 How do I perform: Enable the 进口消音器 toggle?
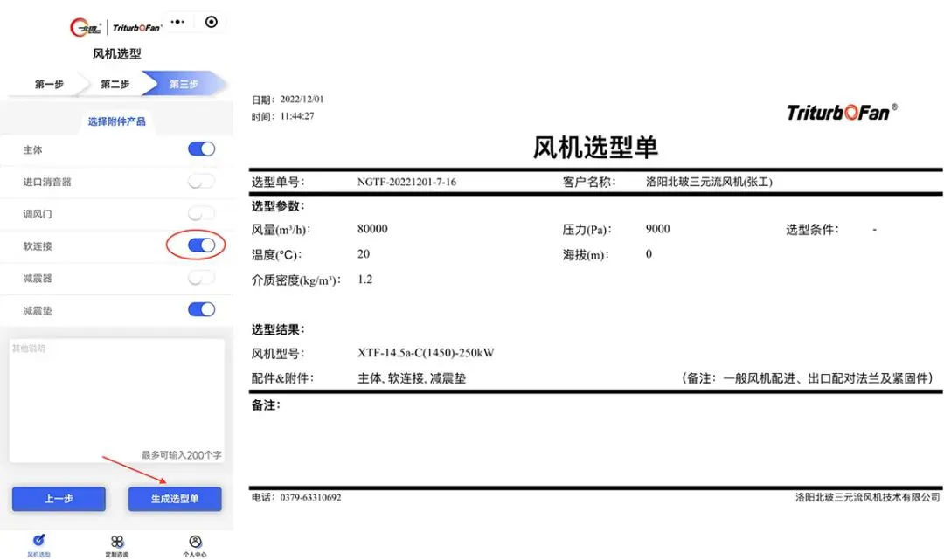pyautogui.click(x=201, y=182)
